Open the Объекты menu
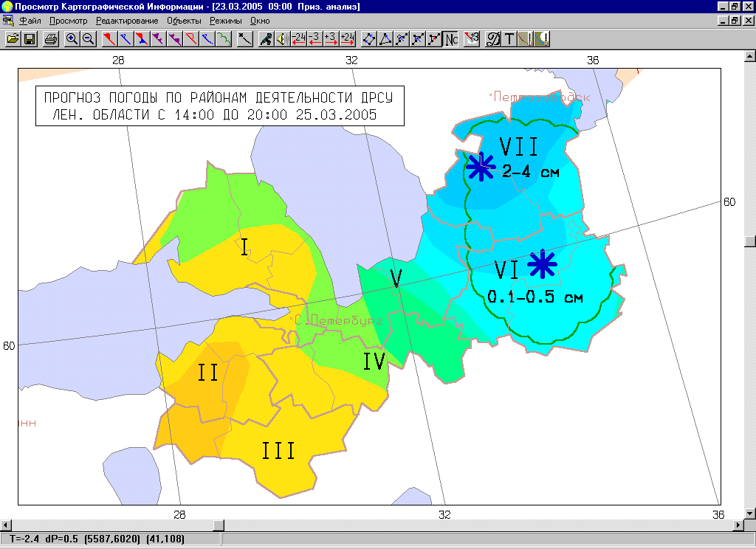This screenshot has width=756, height=549. 184,21
